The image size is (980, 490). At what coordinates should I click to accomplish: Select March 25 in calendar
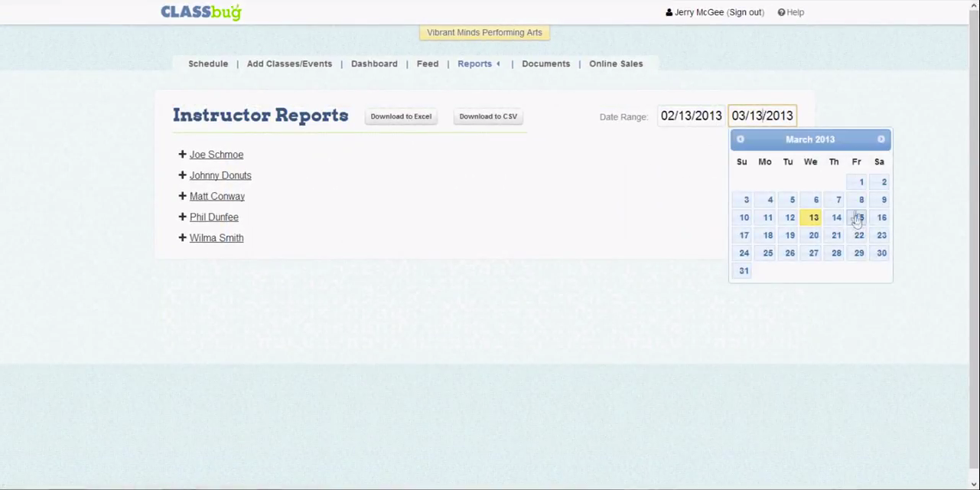click(765, 253)
